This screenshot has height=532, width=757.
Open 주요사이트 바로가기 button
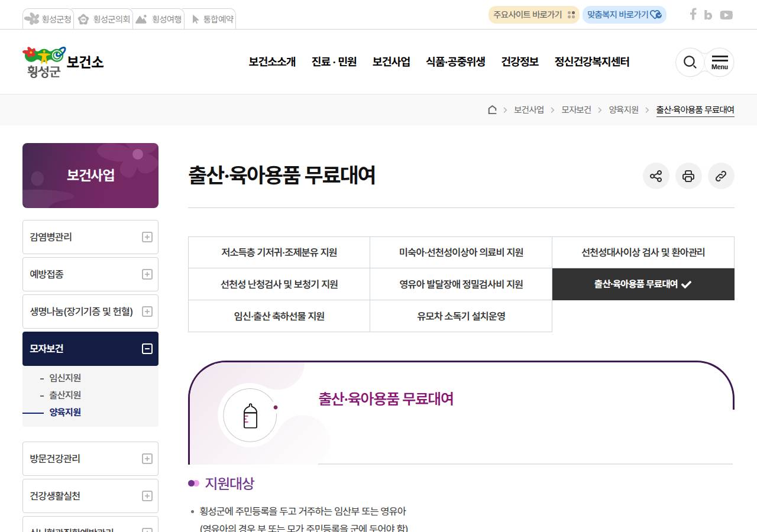coord(533,15)
